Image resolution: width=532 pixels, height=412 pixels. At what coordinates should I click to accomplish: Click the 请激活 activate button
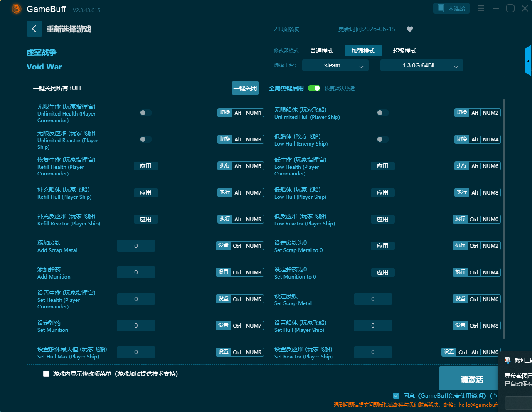468,379
